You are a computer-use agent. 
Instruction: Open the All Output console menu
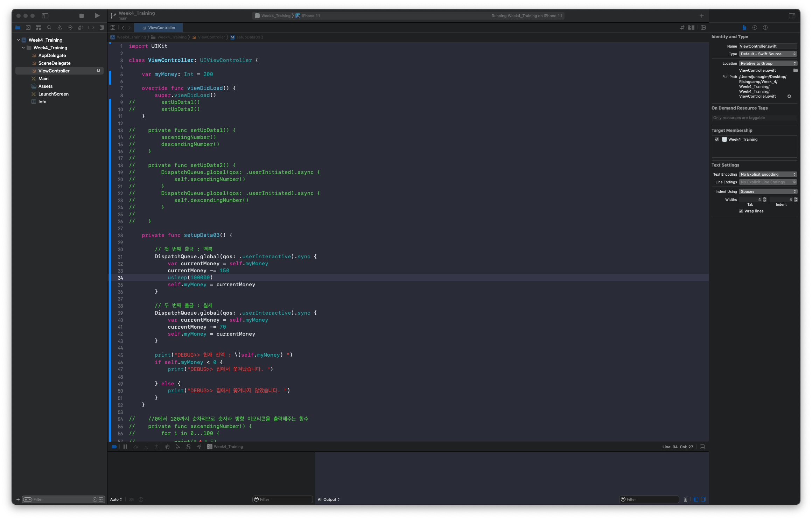pos(329,499)
